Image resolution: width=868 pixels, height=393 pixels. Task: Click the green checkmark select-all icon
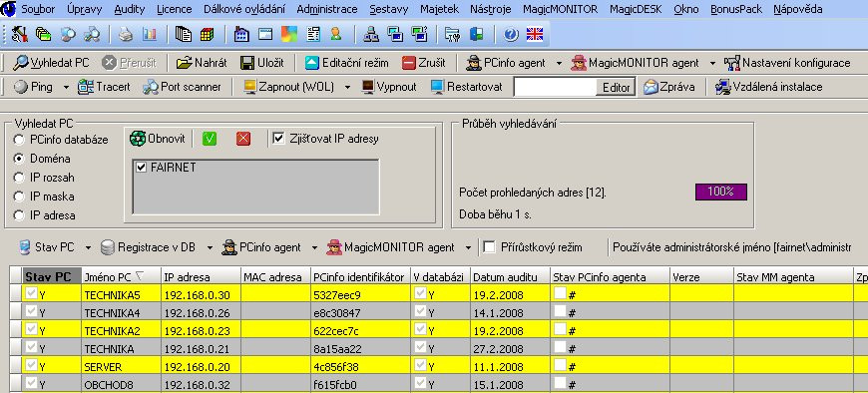tap(210, 139)
